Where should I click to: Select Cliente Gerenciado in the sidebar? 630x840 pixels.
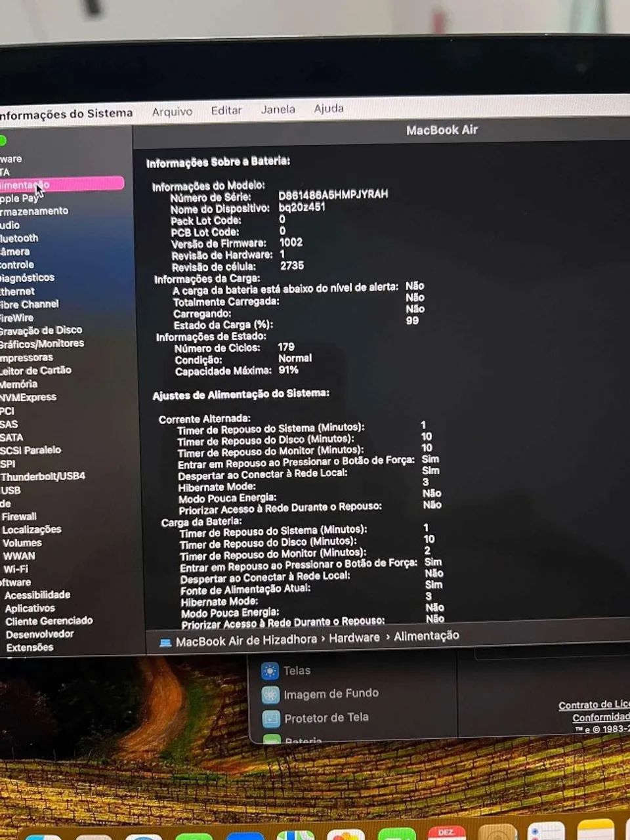(49, 621)
